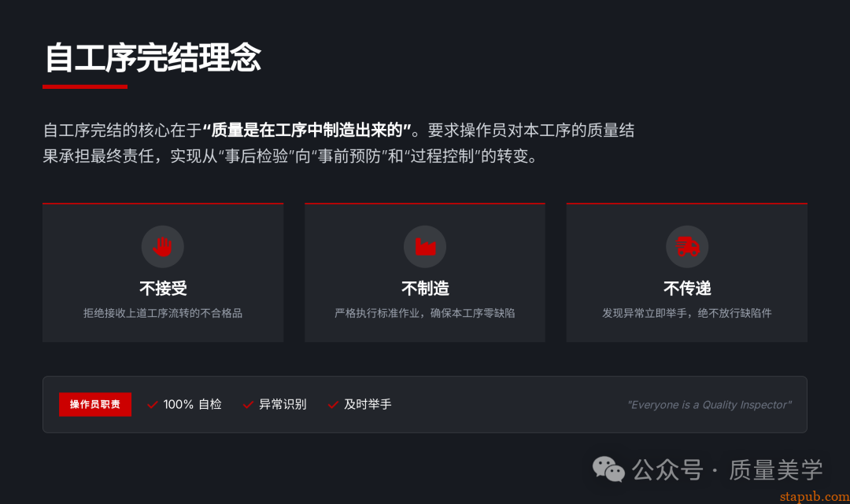Select the 自工序完结理念 title heading
This screenshot has width=850, height=504.
(154, 57)
